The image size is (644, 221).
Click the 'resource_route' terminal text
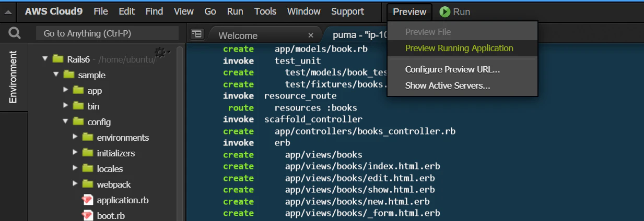(x=300, y=96)
